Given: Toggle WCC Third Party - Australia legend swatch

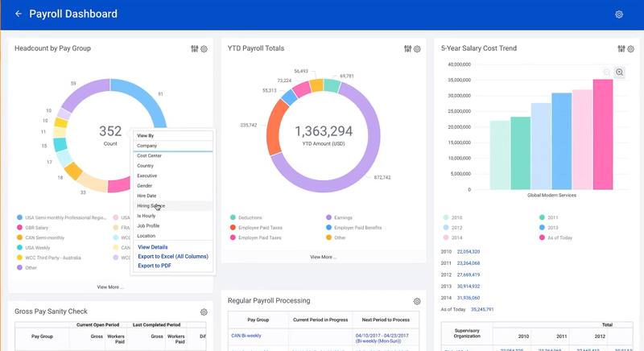Looking at the screenshot, I should (x=19, y=258).
